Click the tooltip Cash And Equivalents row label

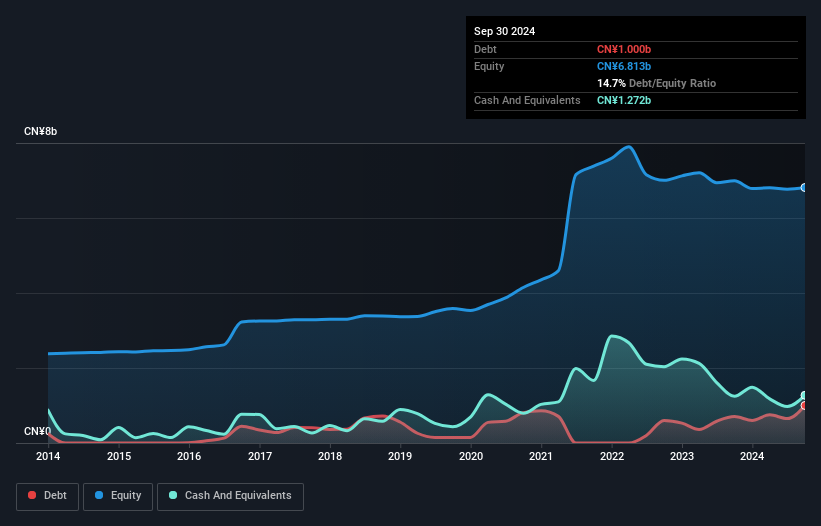[x=527, y=100]
